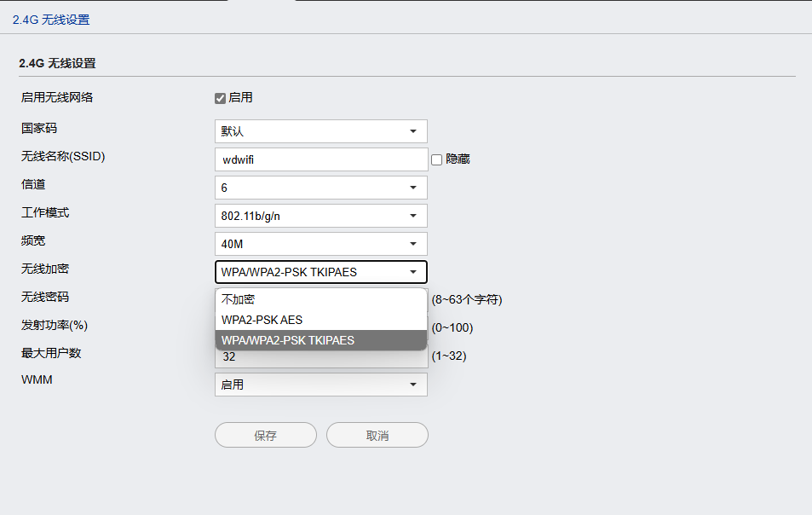Image resolution: width=812 pixels, height=515 pixels.
Task: Click the (8~63个字符) hint text
Action: [467, 299]
